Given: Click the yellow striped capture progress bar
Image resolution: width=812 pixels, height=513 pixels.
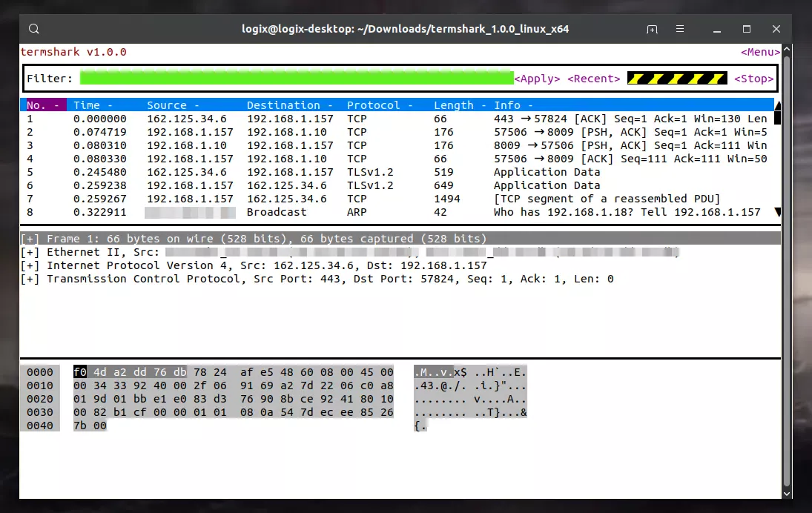Looking at the screenshot, I should point(677,79).
